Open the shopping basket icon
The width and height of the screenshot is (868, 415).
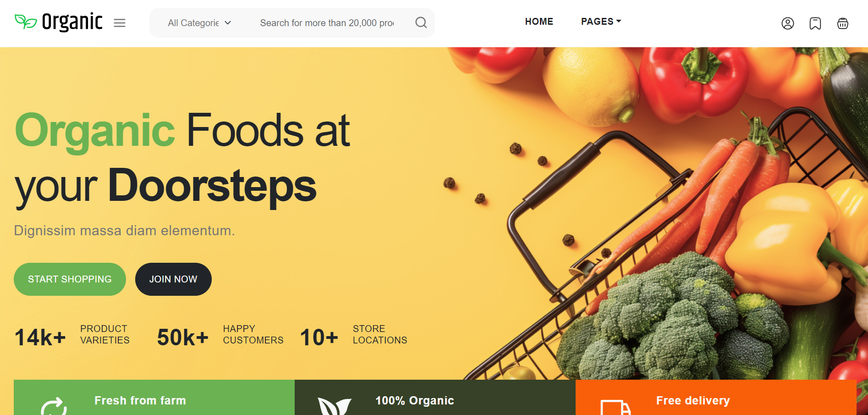tap(842, 23)
